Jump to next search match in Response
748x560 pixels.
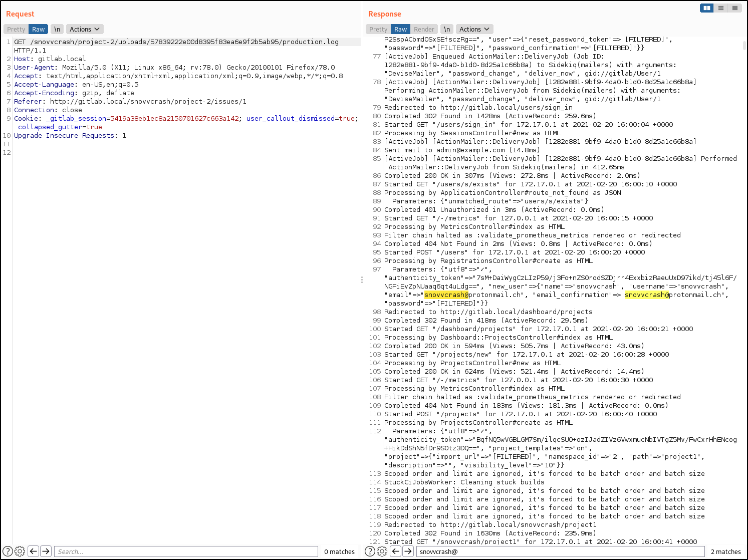[x=408, y=551]
